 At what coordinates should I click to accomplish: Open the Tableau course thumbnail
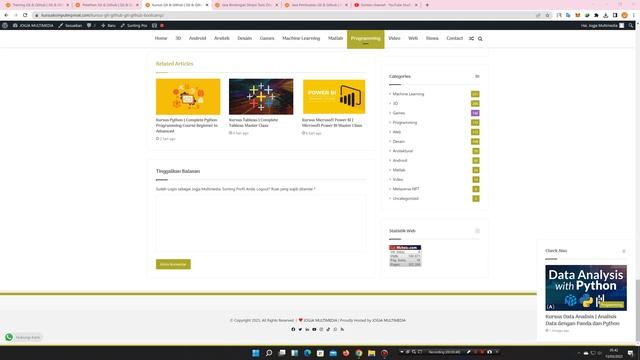pos(261,97)
